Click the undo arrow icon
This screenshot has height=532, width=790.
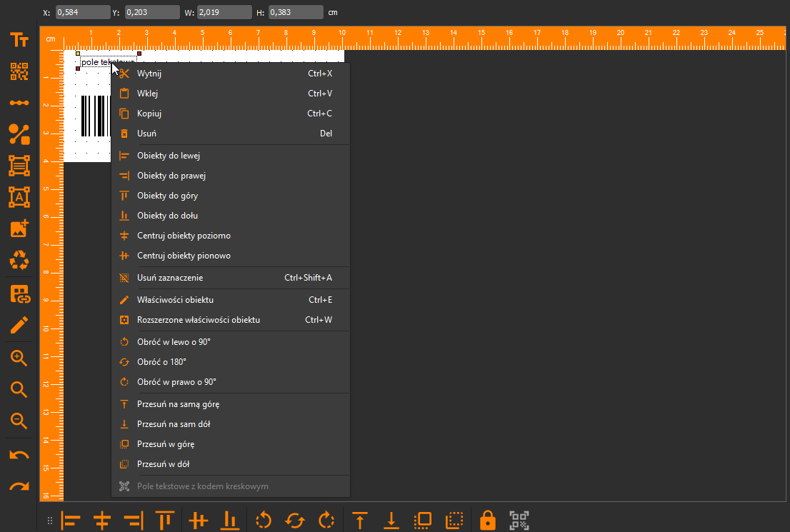(19, 455)
